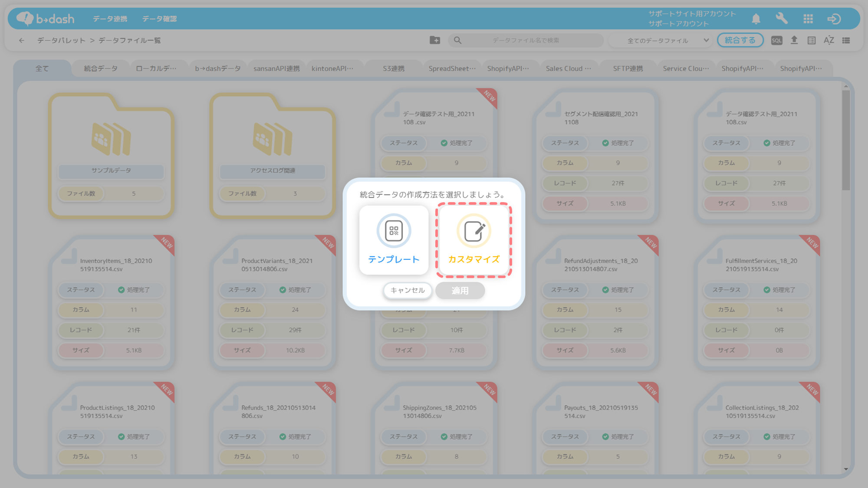Image resolution: width=868 pixels, height=488 pixels.
Task: Select the 統合データ tab
Action: click(x=101, y=69)
